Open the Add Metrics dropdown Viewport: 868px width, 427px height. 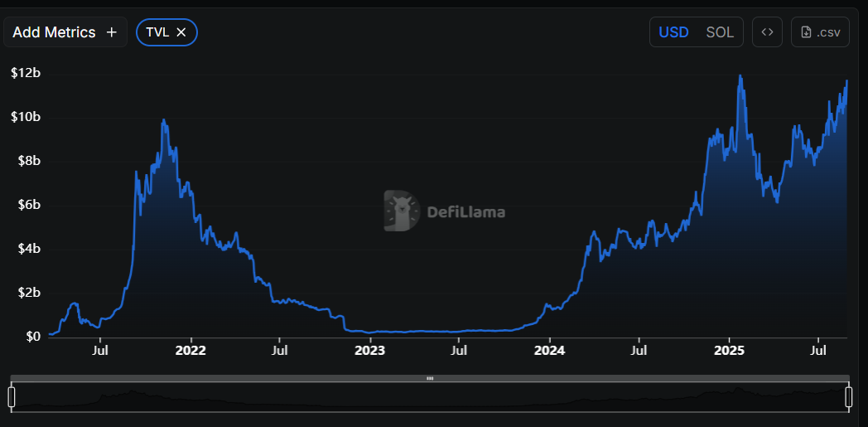click(x=55, y=32)
